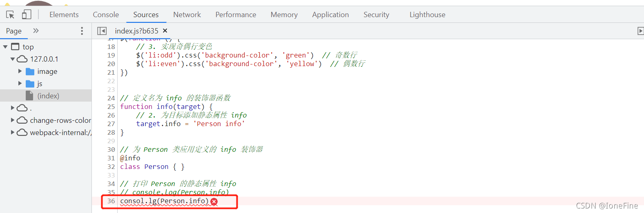Open the Memory tab
The width and height of the screenshot is (644, 213).
coord(284,15)
